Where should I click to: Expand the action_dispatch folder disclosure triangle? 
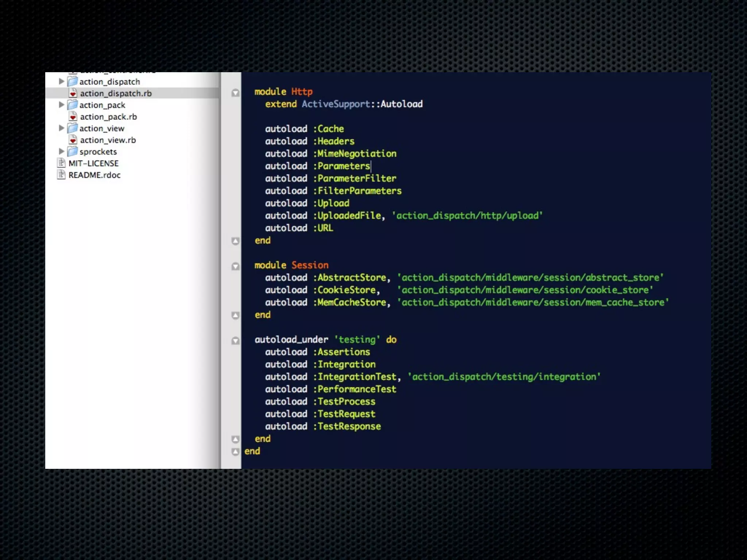click(61, 81)
